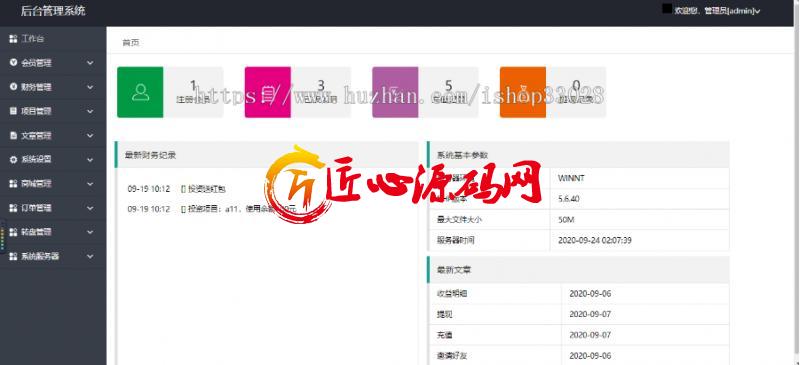Image resolution: width=800 pixels, height=365 pixels.
Task: Open the 提现 article link
Action: point(444,314)
